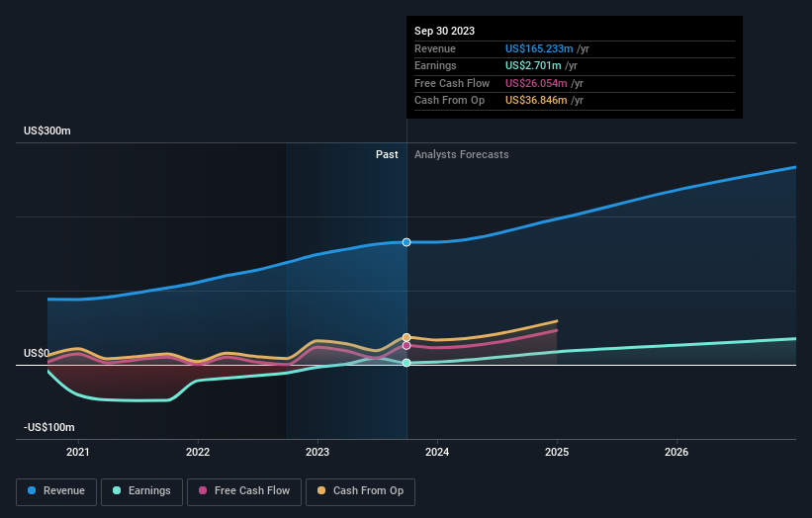This screenshot has height=518, width=812.
Task: Click the US$300m y-axis label
Action: point(47,130)
